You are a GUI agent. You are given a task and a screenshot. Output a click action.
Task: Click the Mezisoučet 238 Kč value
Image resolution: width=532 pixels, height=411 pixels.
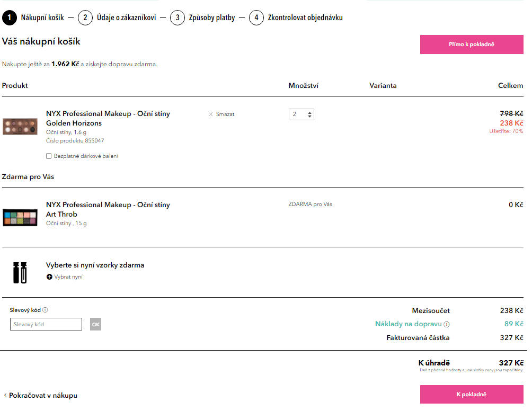[512, 310]
